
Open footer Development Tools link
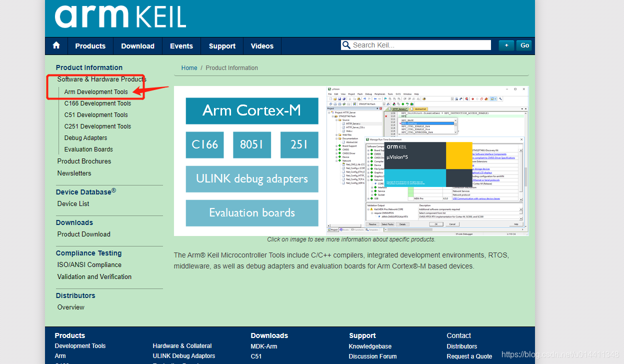click(x=80, y=346)
